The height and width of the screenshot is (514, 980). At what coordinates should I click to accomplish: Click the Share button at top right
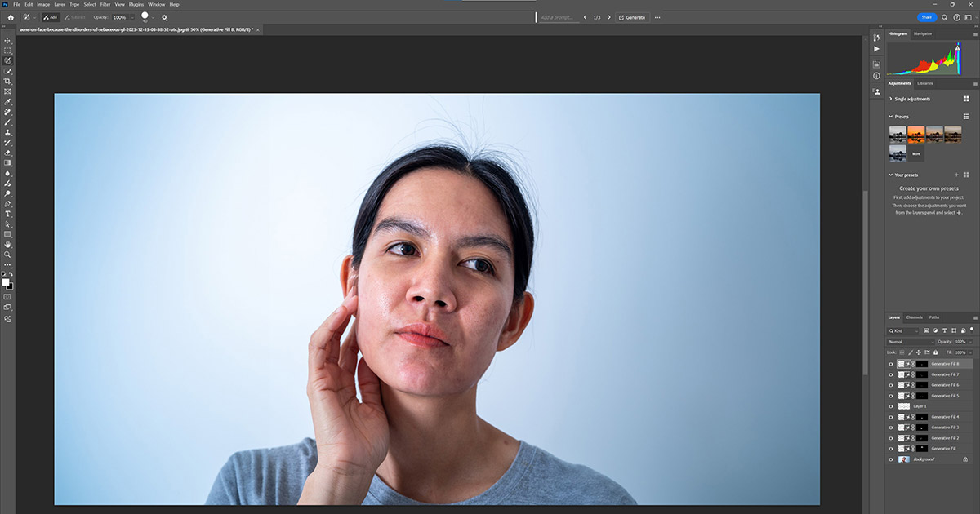(x=927, y=17)
